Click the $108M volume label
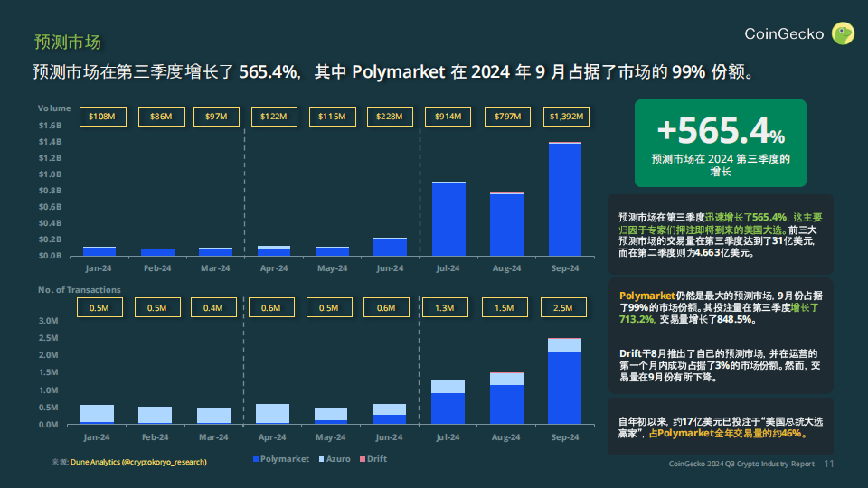The width and height of the screenshot is (868, 488). pos(102,117)
